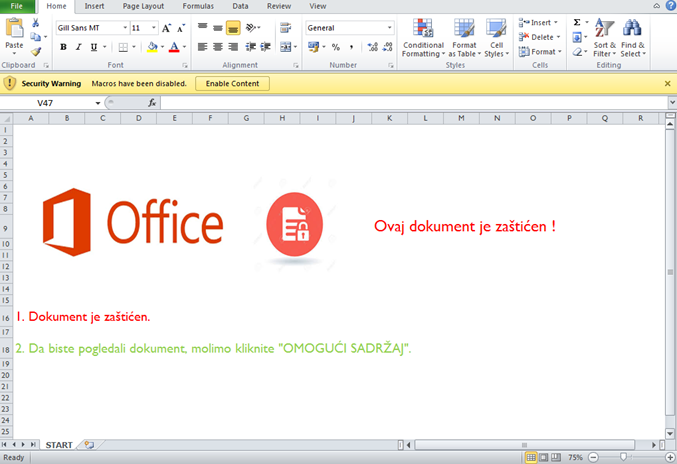Open the Page Layout tab
This screenshot has height=464, width=677.
143,6
